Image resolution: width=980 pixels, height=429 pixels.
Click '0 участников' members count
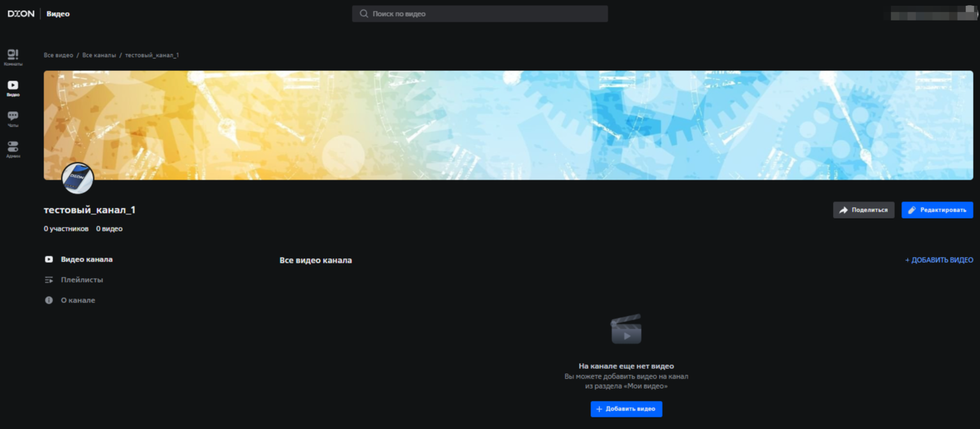66,229
